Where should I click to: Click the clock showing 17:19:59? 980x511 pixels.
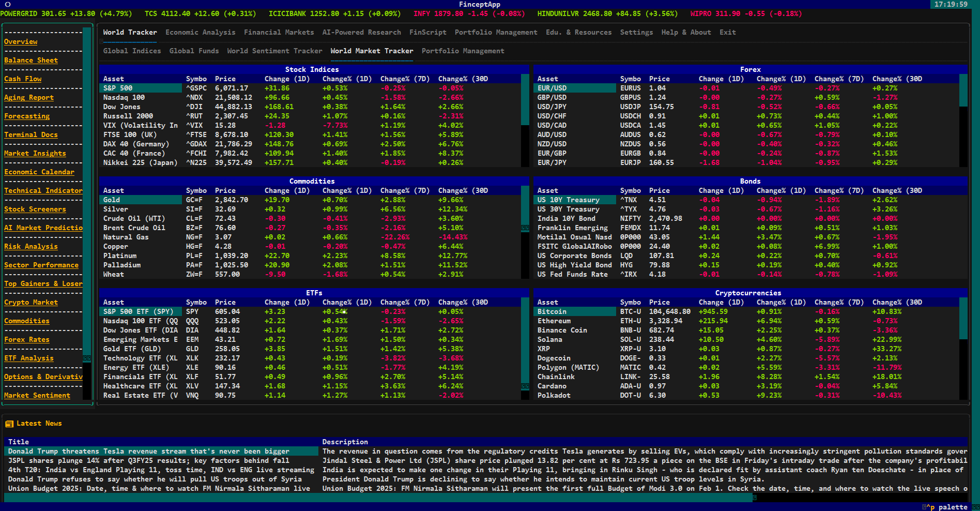tap(951, 4)
